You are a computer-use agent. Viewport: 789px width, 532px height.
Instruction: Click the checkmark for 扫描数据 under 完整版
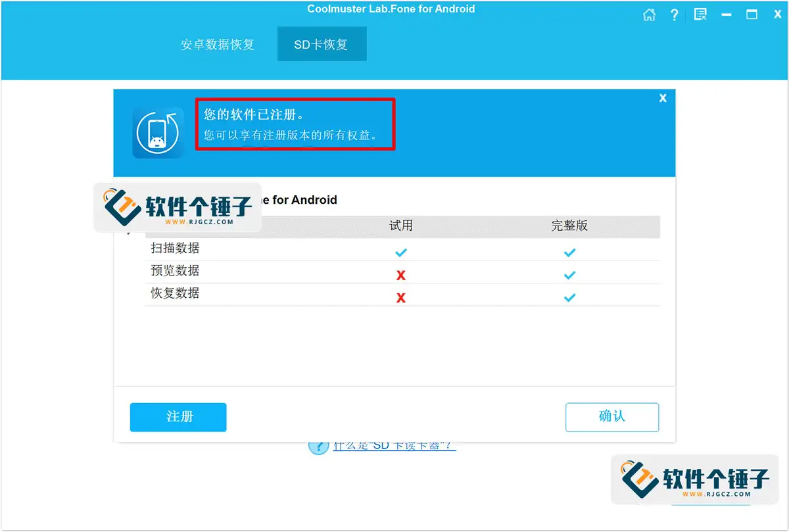click(x=569, y=252)
